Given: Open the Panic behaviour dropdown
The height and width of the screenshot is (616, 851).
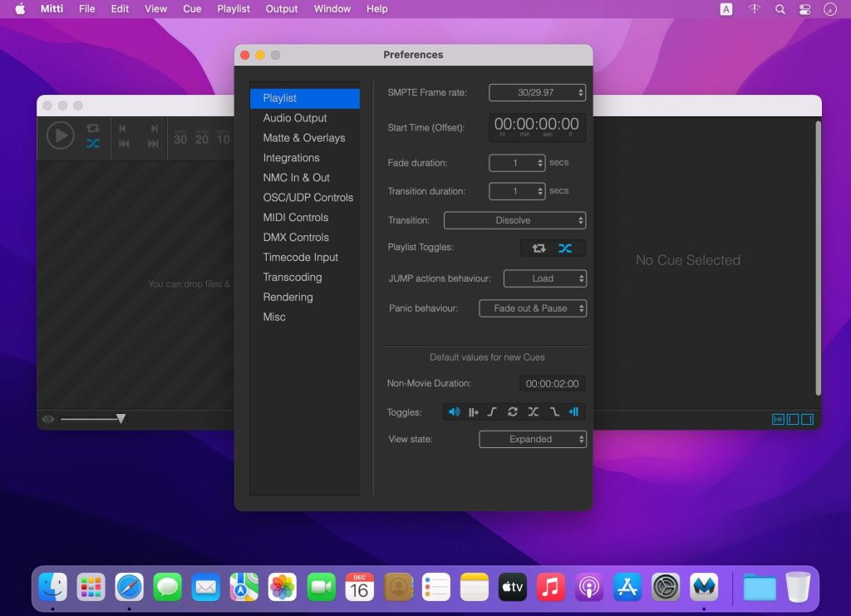Looking at the screenshot, I should [x=533, y=308].
